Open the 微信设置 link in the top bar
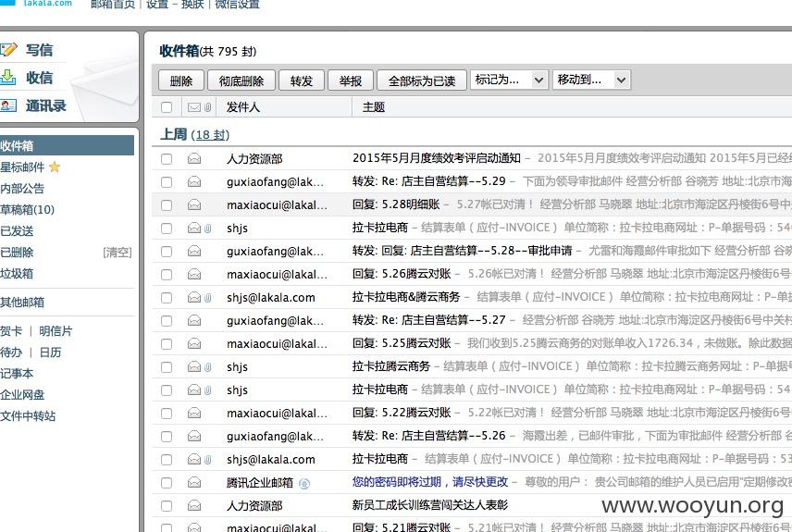This screenshot has height=532, width=792. [238, 4]
